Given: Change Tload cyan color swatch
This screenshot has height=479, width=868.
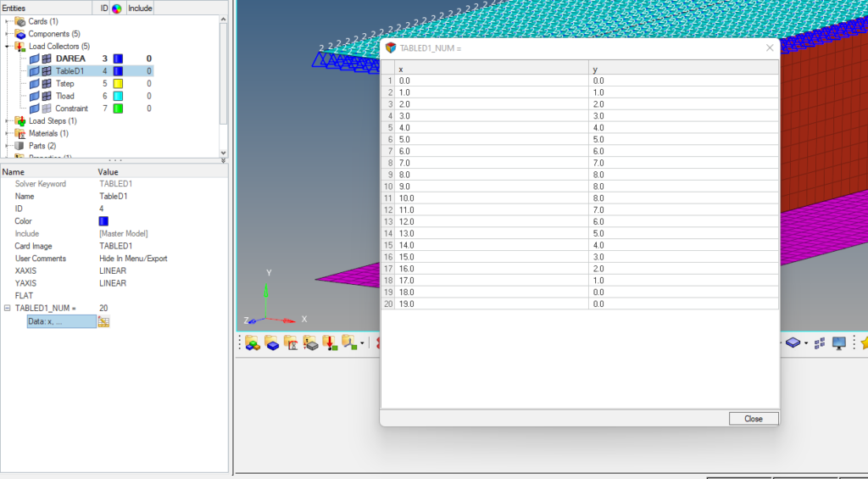Looking at the screenshot, I should point(118,96).
